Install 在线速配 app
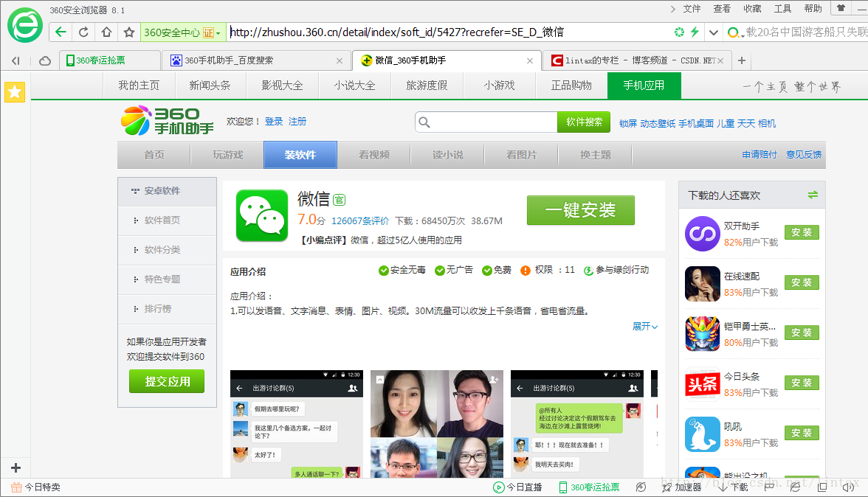Image resolution: width=868 pixels, height=497 pixels. [x=802, y=282]
